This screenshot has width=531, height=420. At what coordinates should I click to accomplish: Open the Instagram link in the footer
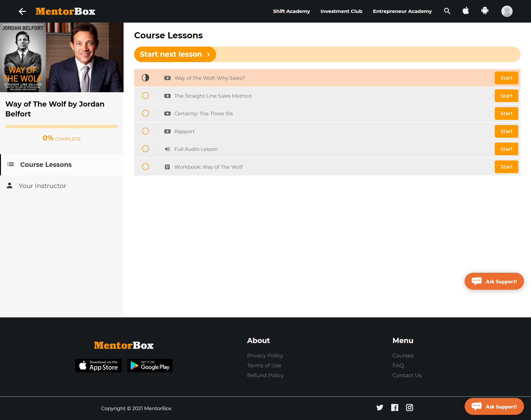tap(409, 408)
